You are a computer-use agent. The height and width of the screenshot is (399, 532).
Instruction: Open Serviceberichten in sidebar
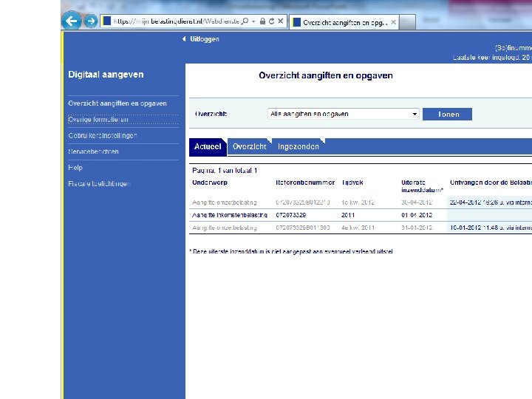point(93,151)
